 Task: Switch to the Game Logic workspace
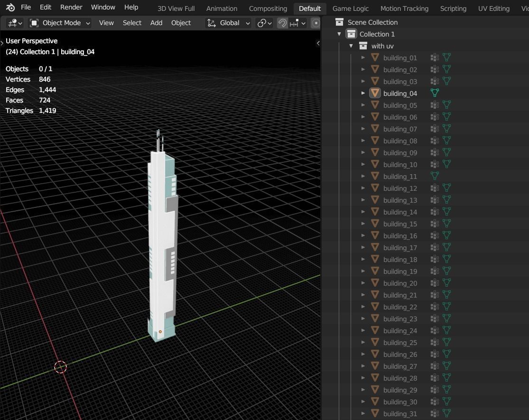coord(351,9)
